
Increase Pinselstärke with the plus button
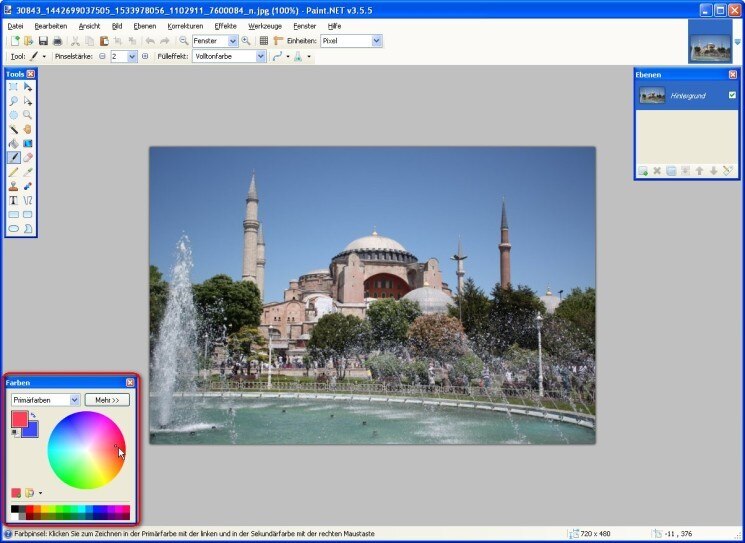pos(145,57)
